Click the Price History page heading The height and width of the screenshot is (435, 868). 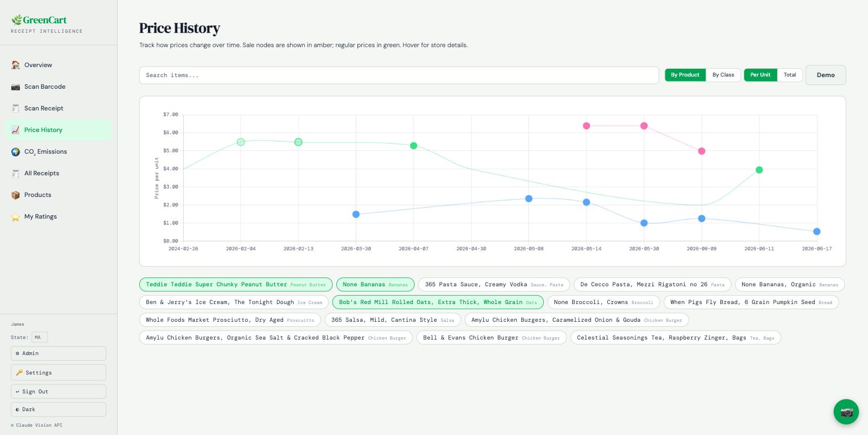tap(179, 28)
